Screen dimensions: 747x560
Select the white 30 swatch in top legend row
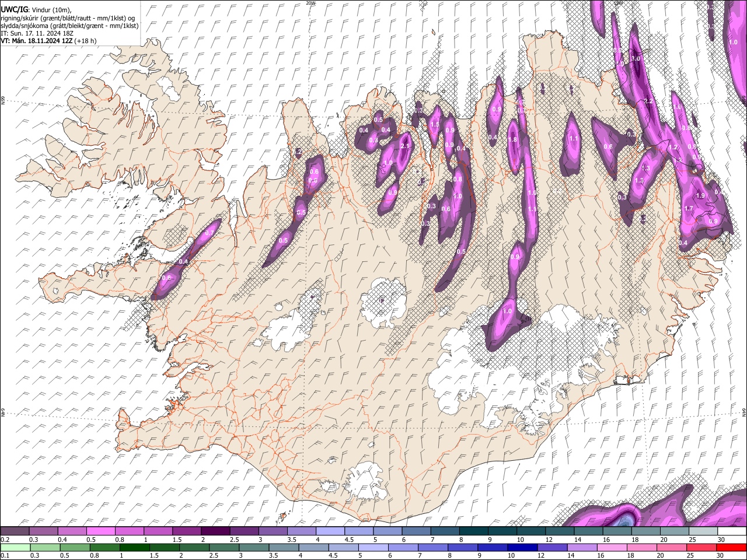732,531
